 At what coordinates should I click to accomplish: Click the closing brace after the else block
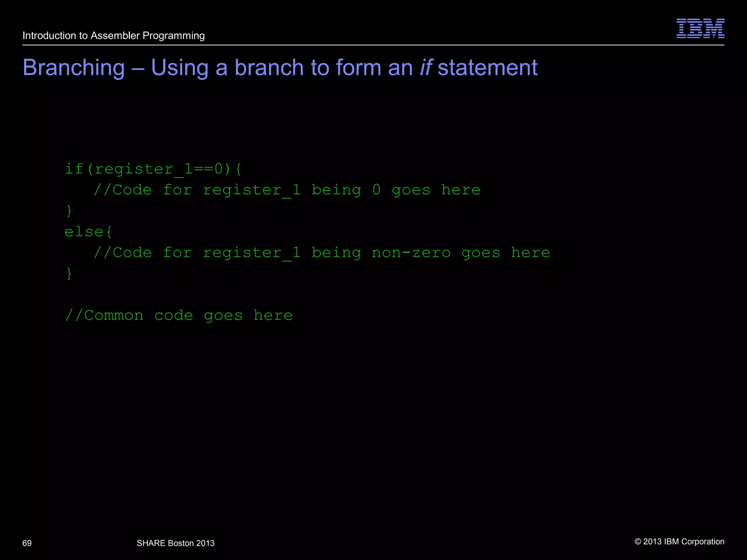(69, 273)
